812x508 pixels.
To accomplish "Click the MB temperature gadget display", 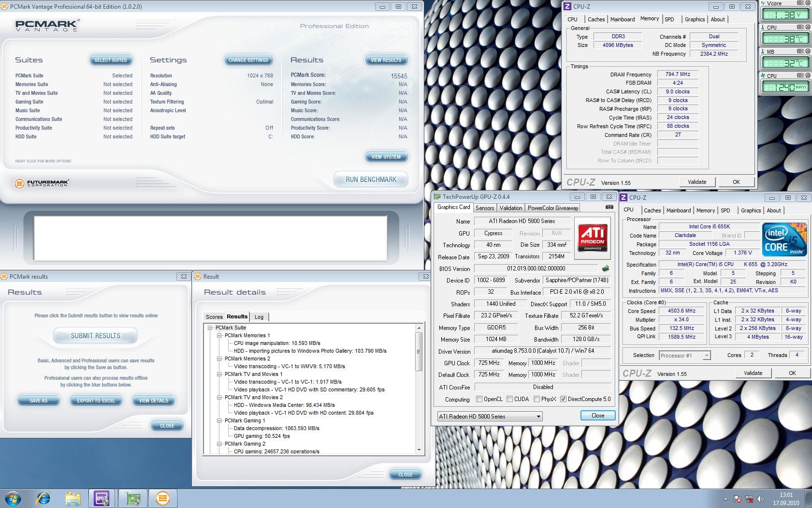I will click(785, 63).
